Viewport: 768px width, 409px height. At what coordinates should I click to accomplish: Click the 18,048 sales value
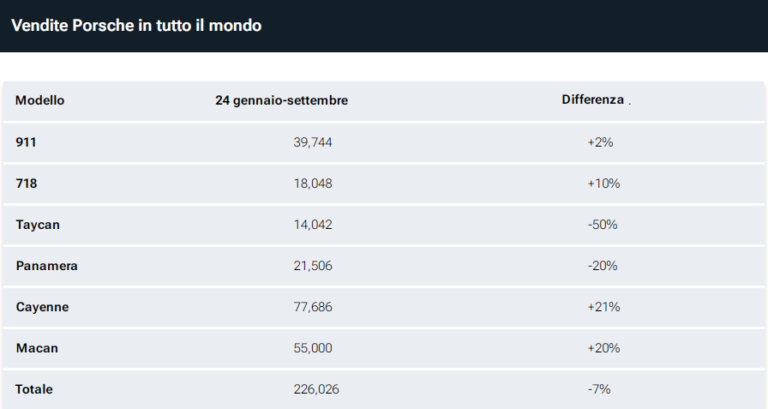click(x=312, y=183)
